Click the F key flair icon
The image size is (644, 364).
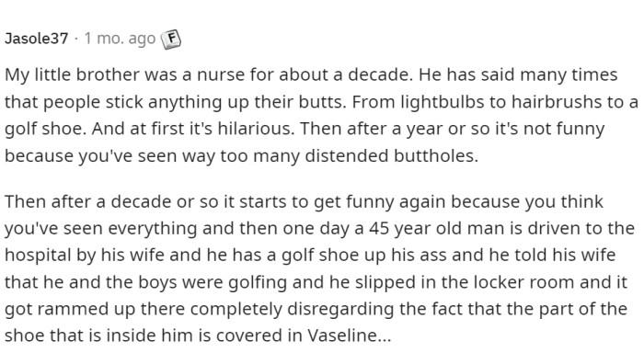point(171,40)
